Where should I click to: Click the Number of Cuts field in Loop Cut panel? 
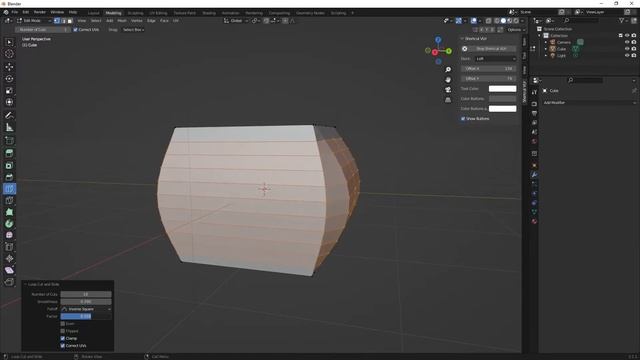pyautogui.click(x=86, y=294)
